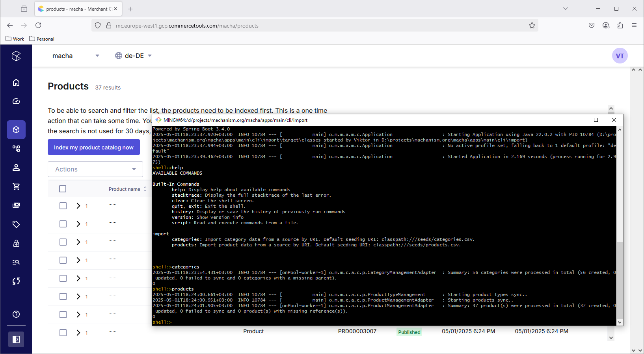This screenshot has height=354, width=644.
Task: Open Orders cart icon in the sidebar
Action: click(16, 186)
